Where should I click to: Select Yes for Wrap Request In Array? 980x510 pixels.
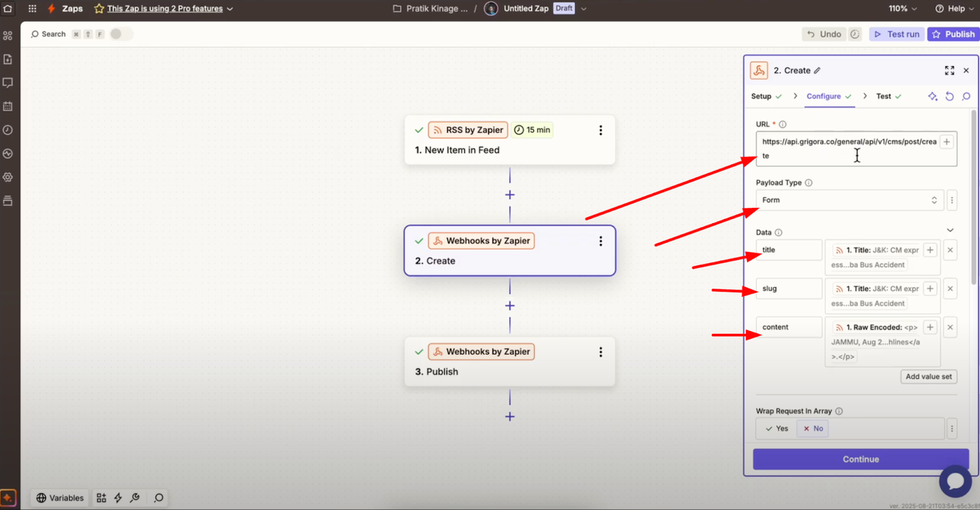777,429
